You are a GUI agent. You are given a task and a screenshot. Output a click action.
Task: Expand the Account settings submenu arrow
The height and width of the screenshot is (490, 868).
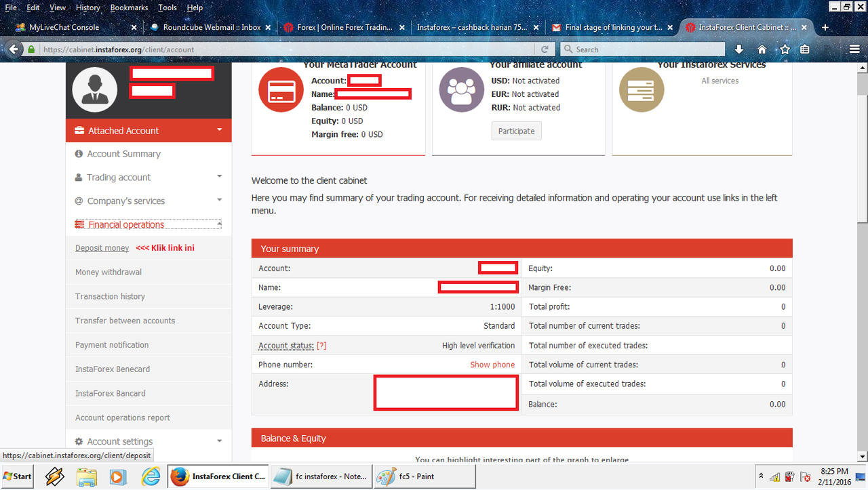[x=219, y=441]
